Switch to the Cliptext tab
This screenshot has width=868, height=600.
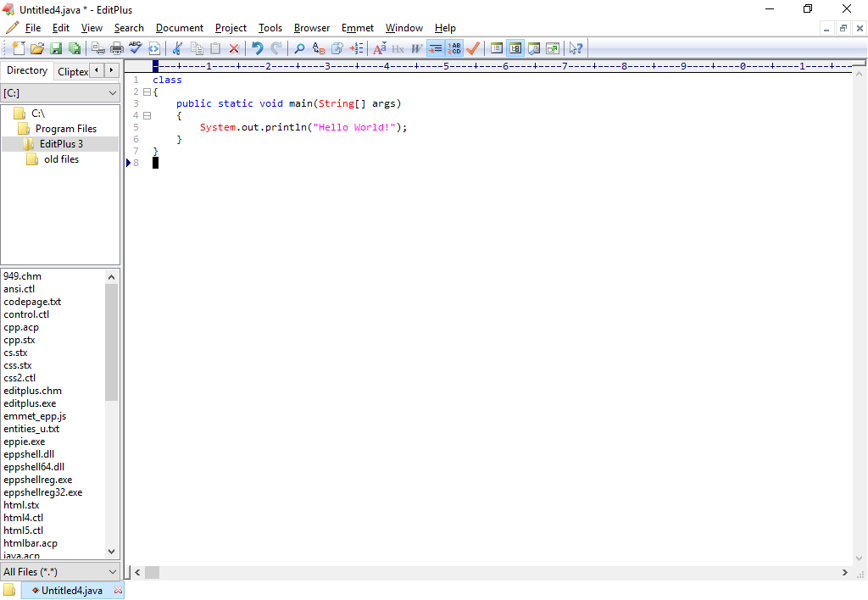click(72, 71)
